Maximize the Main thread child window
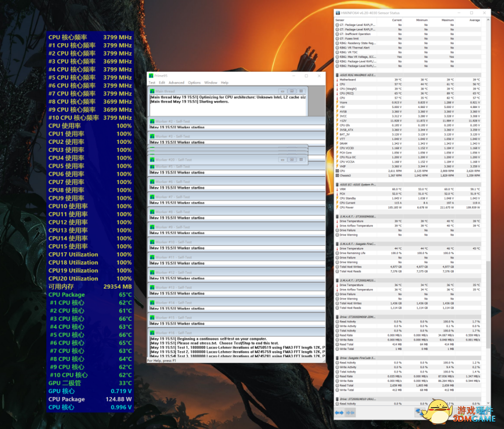This screenshot has height=429, width=504. (x=292, y=91)
